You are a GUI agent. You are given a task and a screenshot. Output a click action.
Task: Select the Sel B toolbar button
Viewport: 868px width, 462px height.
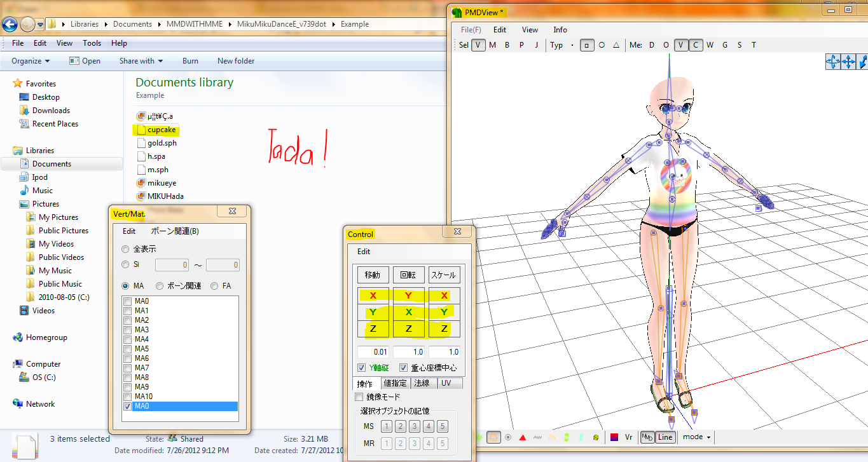click(x=507, y=45)
